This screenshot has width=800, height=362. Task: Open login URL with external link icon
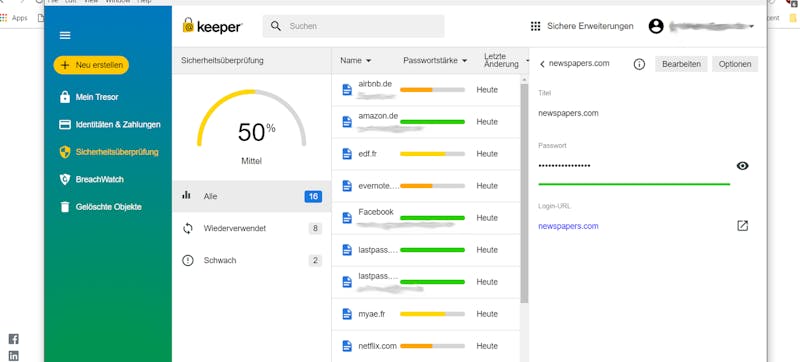click(743, 226)
